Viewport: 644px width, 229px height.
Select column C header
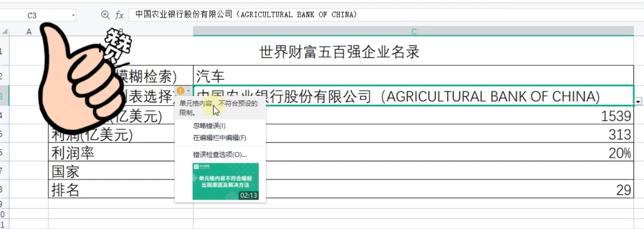[x=414, y=31]
